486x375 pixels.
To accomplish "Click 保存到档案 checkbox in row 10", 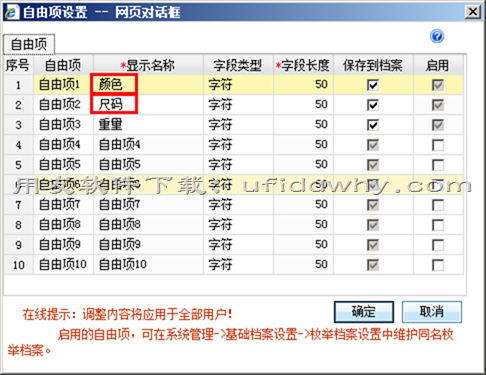I will coord(373,265).
